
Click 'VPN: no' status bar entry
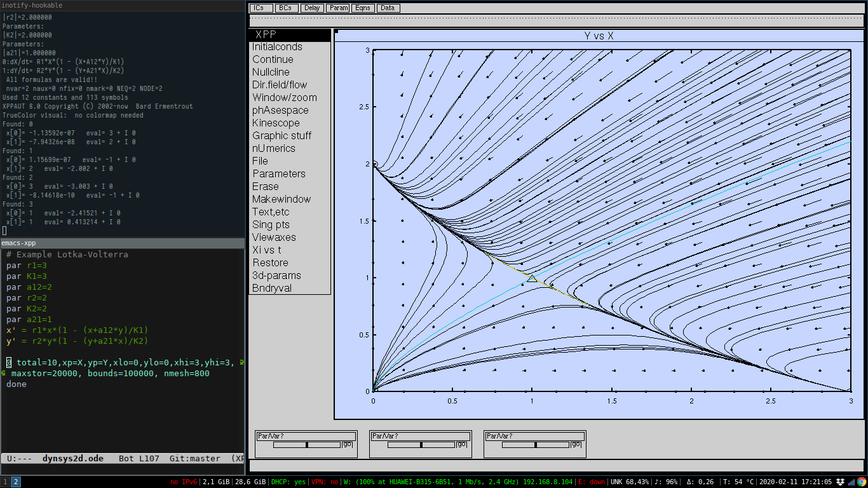coord(325,482)
